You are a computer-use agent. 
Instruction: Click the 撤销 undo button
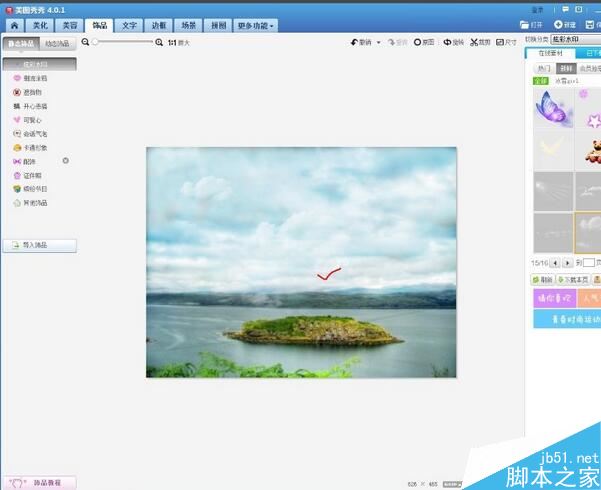361,42
